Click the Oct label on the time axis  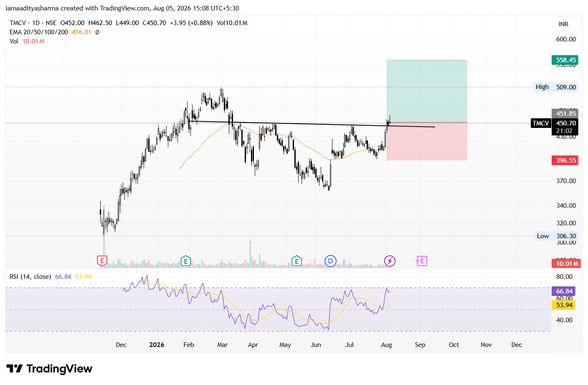click(454, 345)
